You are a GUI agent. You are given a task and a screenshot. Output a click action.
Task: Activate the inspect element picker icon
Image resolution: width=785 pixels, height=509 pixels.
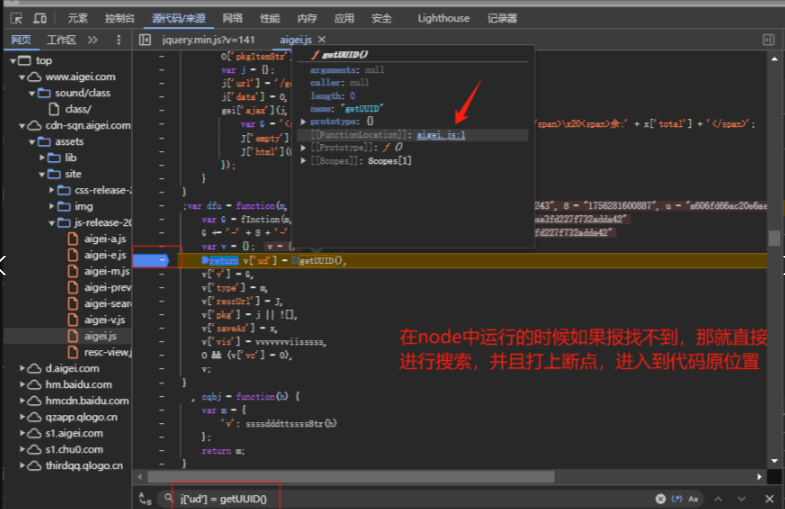pos(17,19)
